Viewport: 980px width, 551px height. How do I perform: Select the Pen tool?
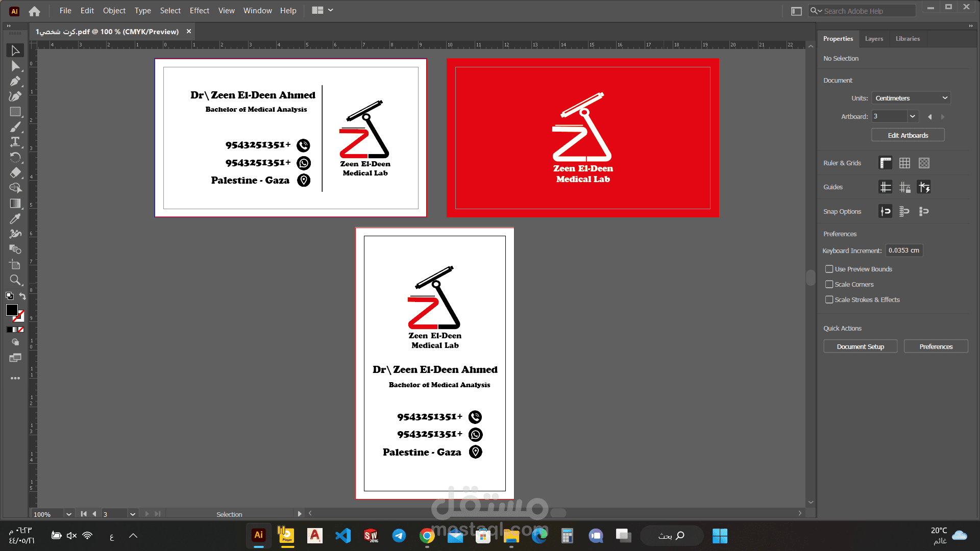[x=15, y=81]
